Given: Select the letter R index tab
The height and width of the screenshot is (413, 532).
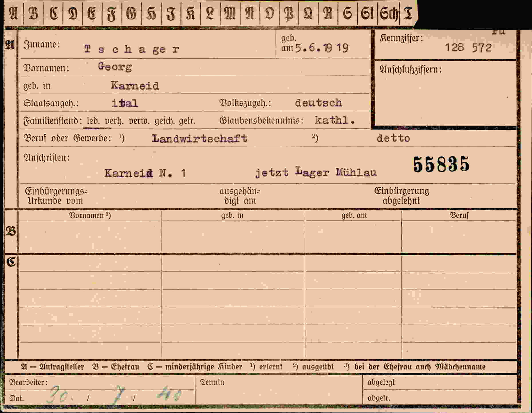Looking at the screenshot, I should coord(328,13).
